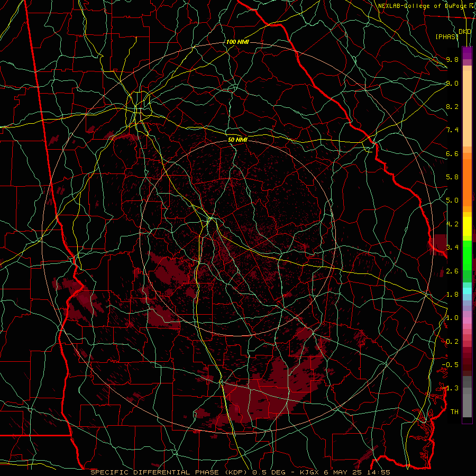
Task: Pick the peach band of the color scale
Action: pos(467,109)
